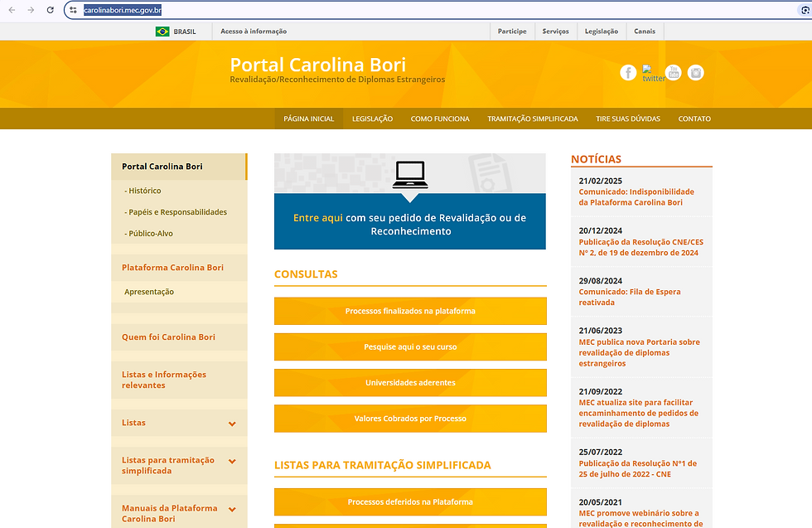Click the date 20/12/2024 in news
The image size is (812, 528).
600,230
